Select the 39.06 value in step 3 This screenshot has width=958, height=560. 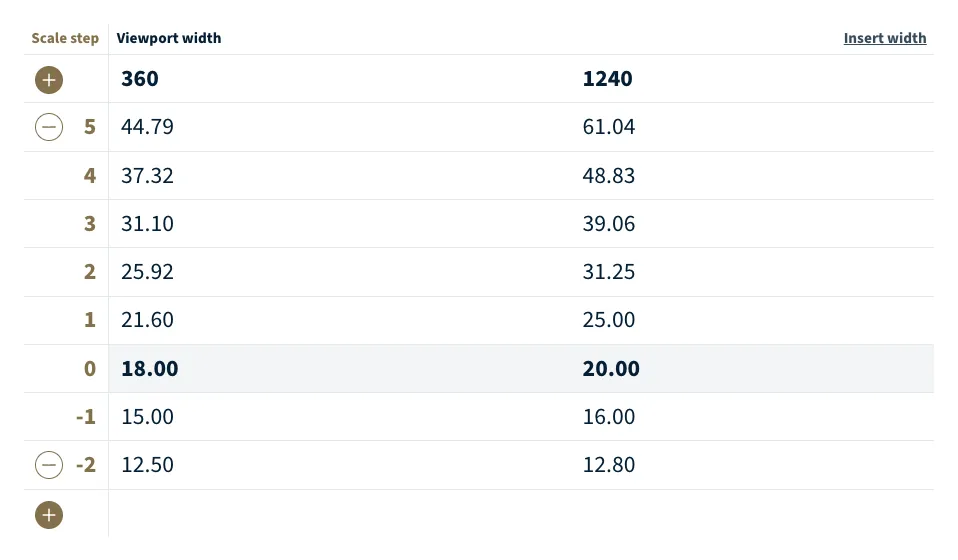click(608, 224)
